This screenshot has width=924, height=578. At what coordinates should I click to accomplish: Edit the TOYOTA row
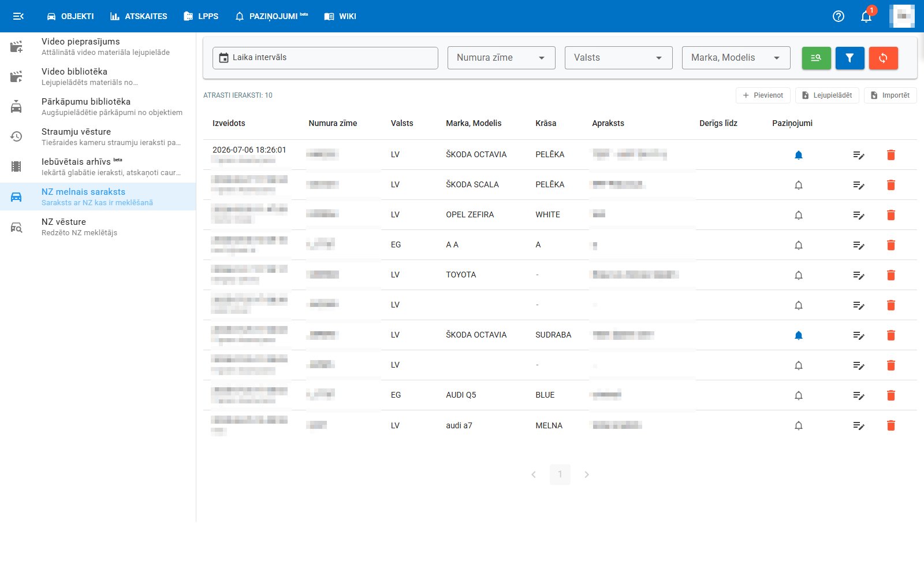click(859, 275)
